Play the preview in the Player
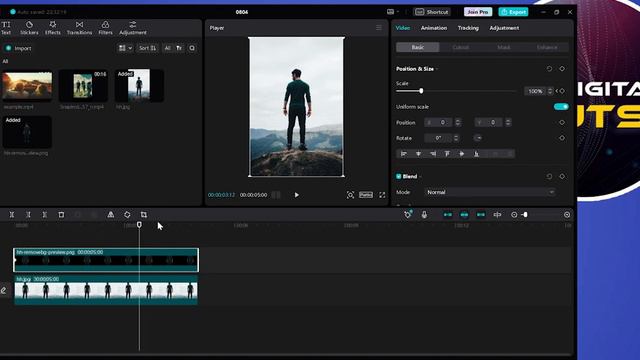 (x=297, y=195)
